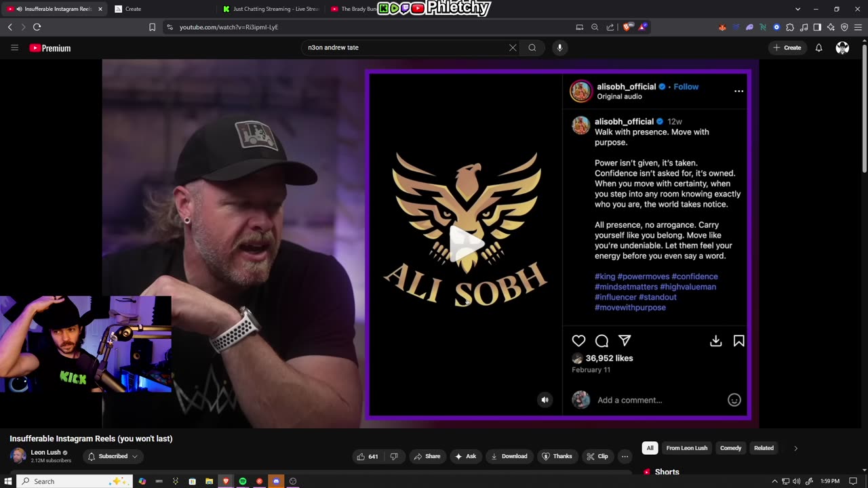The height and width of the screenshot is (488, 868).
Task: Click the reel mute speaker icon
Action: point(545,400)
